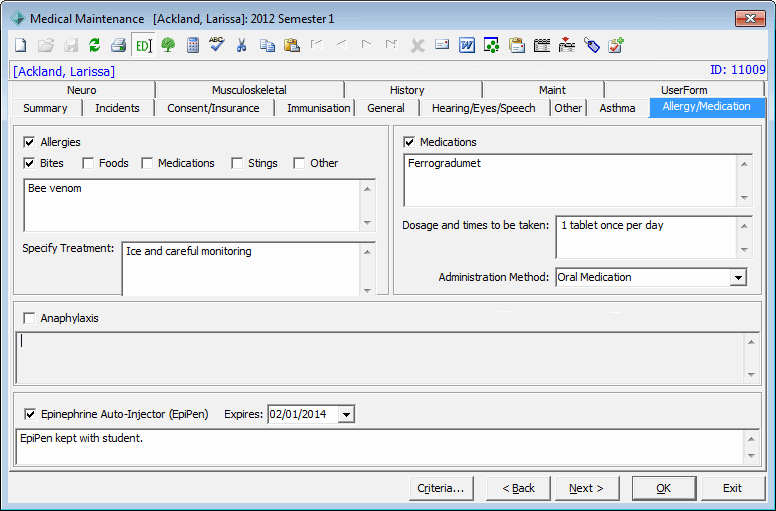This screenshot has width=776, height=511.
Task: Click the Criteria... button
Action: (x=441, y=489)
